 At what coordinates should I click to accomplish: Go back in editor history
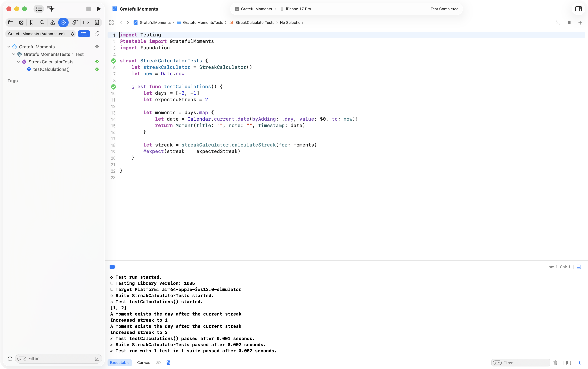121,22
